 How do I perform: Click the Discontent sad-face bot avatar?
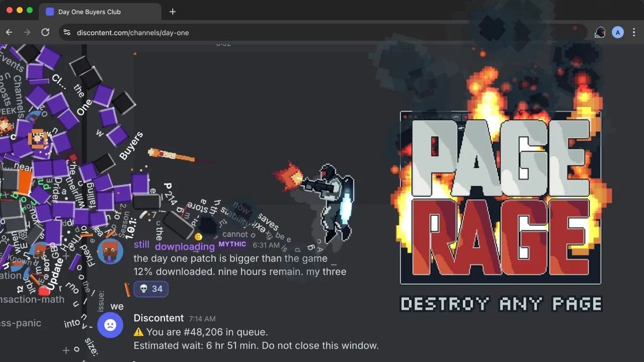click(x=110, y=325)
